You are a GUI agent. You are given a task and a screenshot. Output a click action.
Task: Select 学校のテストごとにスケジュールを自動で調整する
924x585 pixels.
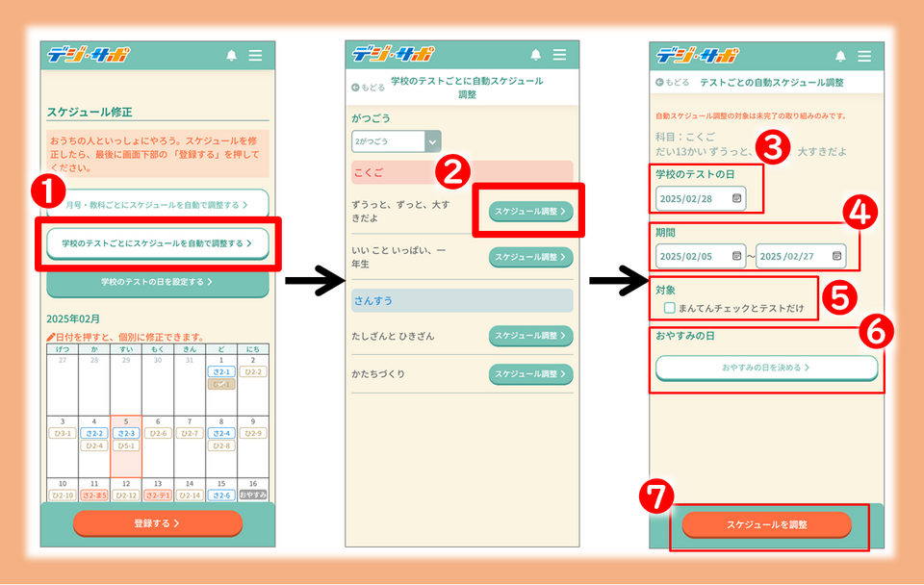tap(158, 244)
